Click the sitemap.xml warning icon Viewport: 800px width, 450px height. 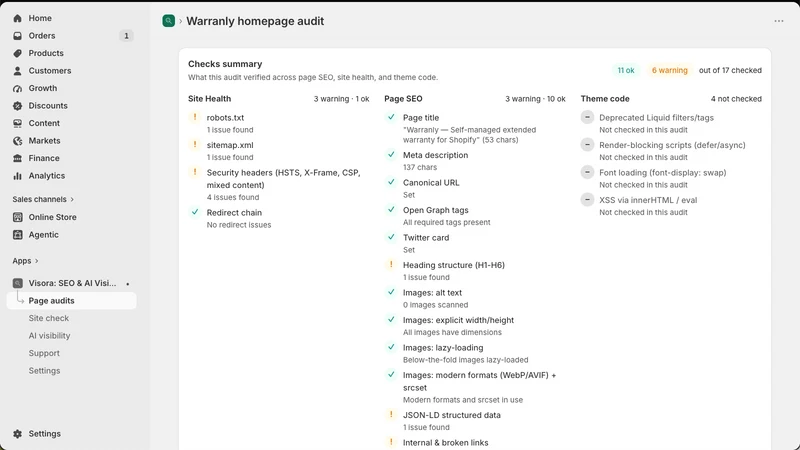195,145
